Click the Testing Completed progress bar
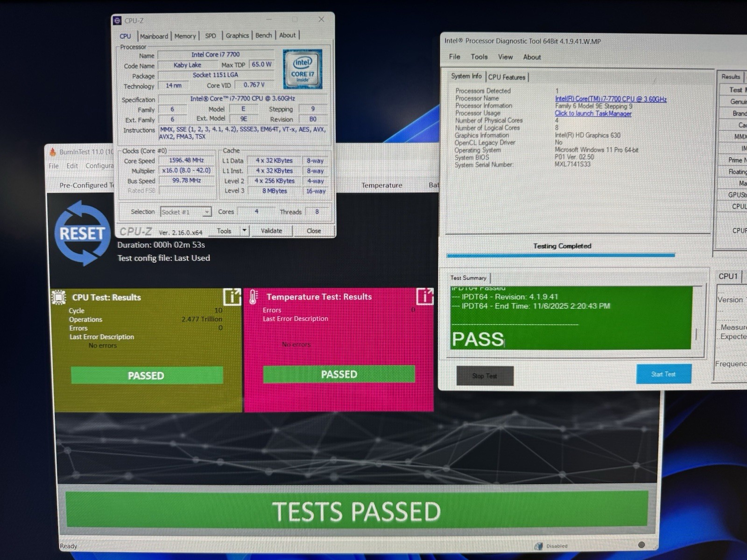Viewport: 747px width, 560px height. point(561,255)
